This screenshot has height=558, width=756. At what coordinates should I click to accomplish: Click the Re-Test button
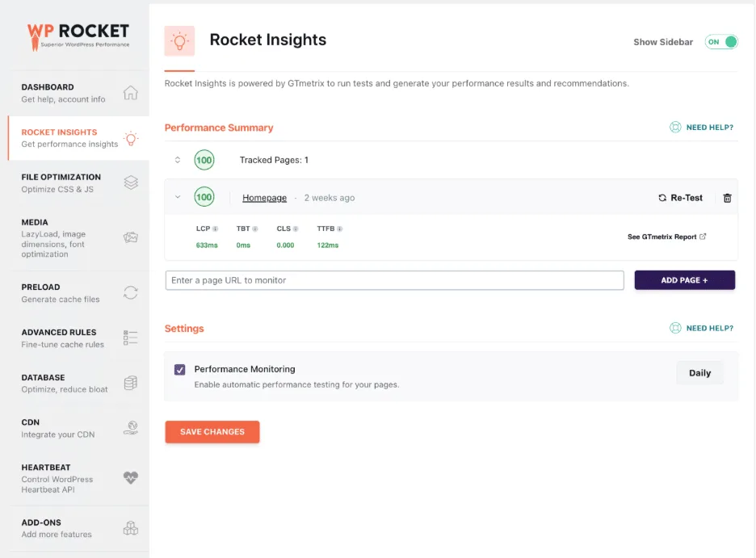coord(680,198)
